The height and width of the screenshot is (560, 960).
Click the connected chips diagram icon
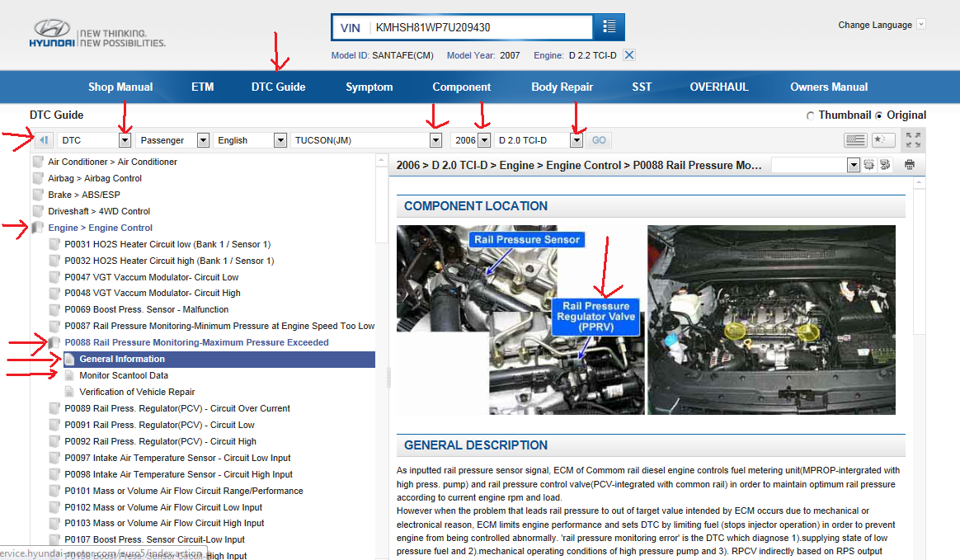(885, 165)
